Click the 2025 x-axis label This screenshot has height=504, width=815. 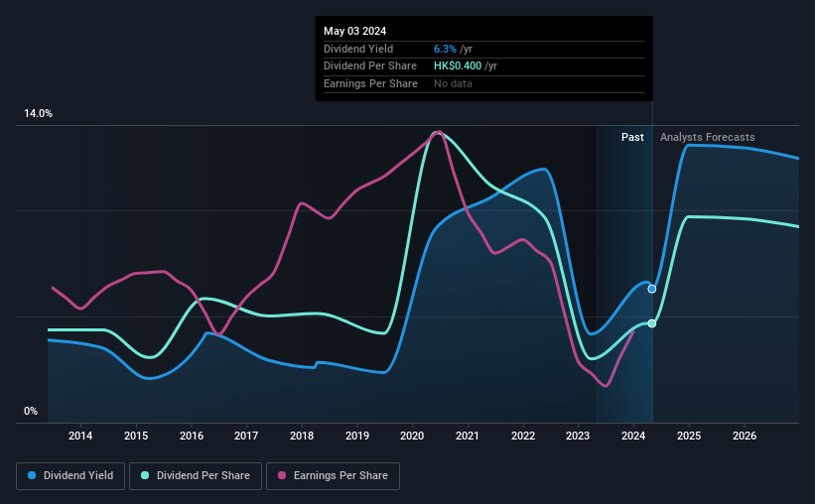[x=689, y=436]
